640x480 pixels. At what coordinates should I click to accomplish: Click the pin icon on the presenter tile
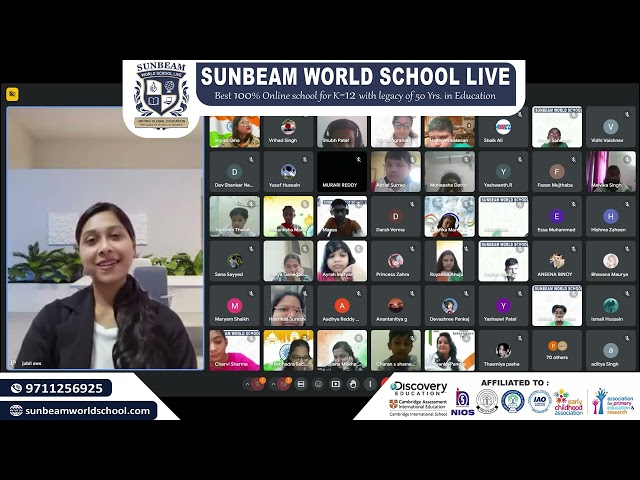pos(13,363)
